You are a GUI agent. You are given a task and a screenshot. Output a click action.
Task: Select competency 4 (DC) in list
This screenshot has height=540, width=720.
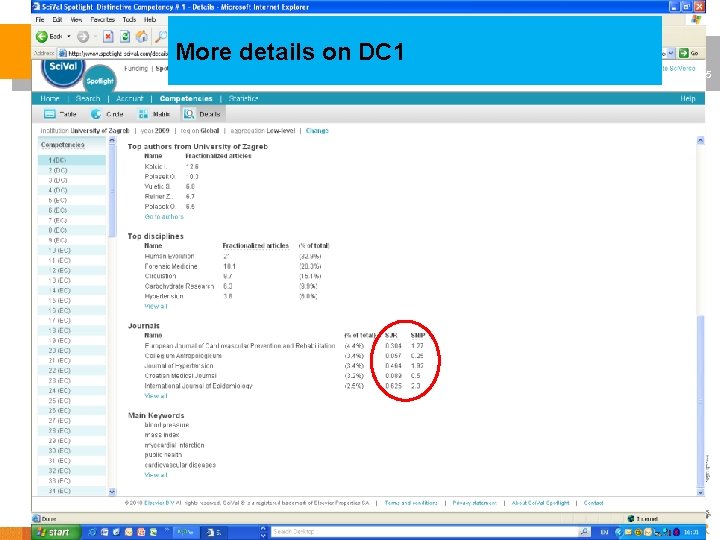(72, 190)
